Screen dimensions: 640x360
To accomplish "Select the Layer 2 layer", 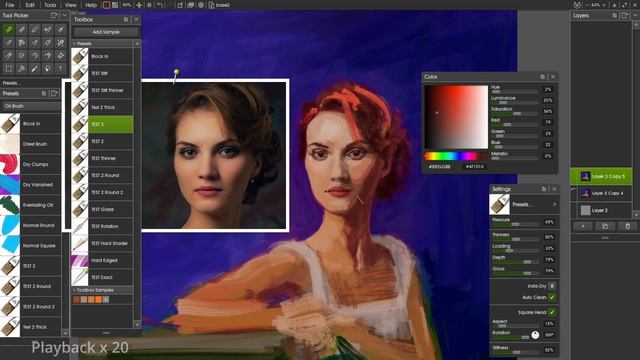I will (601, 210).
